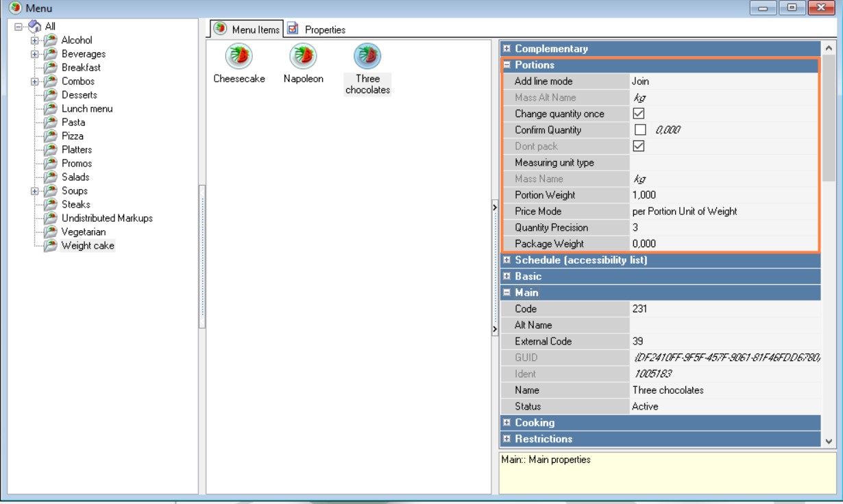Screen dimensions: 843x504
Task: Expand the Combos tree node
Action: click(x=36, y=81)
